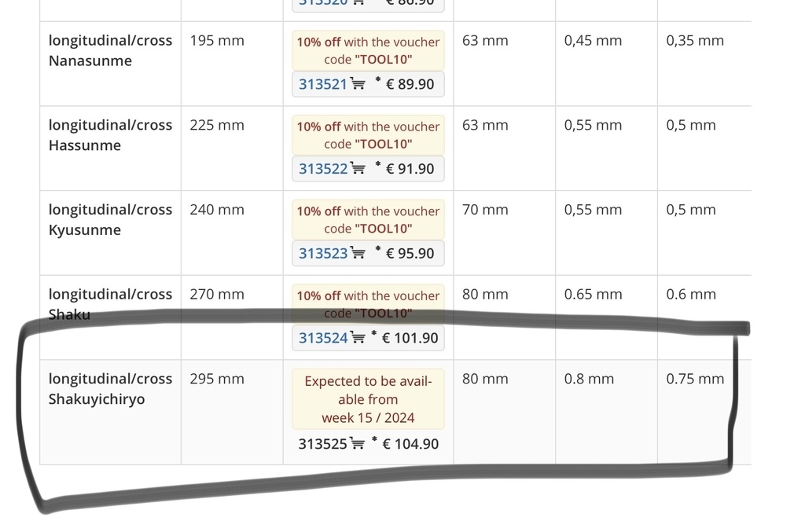Click TOOL10 voucher banner in Kyusunme row
This screenshot has height=532, width=805.
pos(368,219)
